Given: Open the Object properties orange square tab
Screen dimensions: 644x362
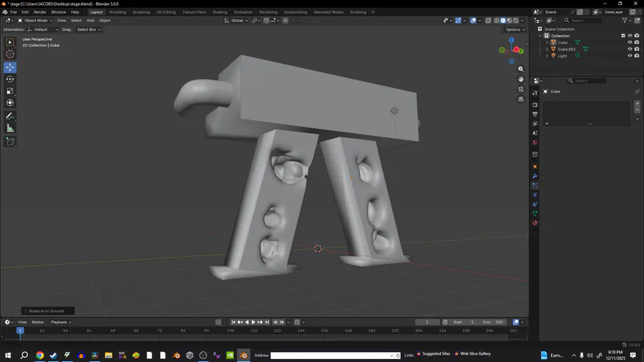Looking at the screenshot, I should click(535, 167).
